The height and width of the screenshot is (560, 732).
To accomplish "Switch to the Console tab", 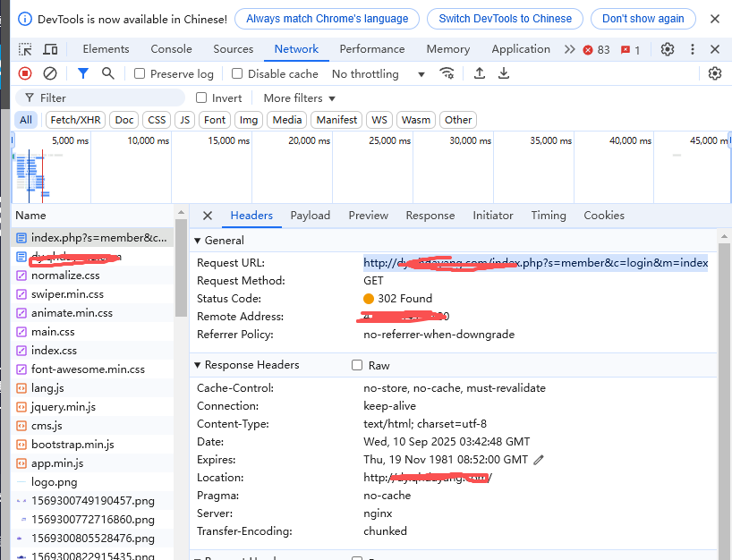I will [x=171, y=49].
